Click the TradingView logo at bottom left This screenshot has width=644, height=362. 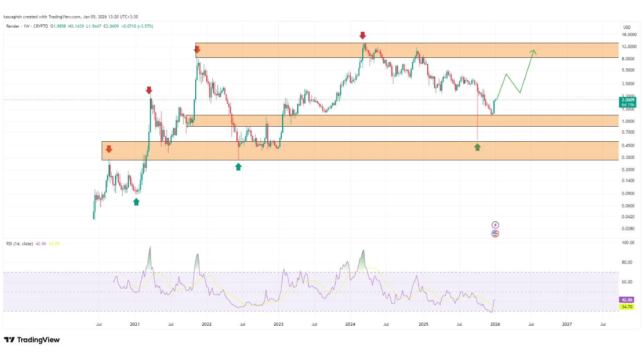point(32,340)
